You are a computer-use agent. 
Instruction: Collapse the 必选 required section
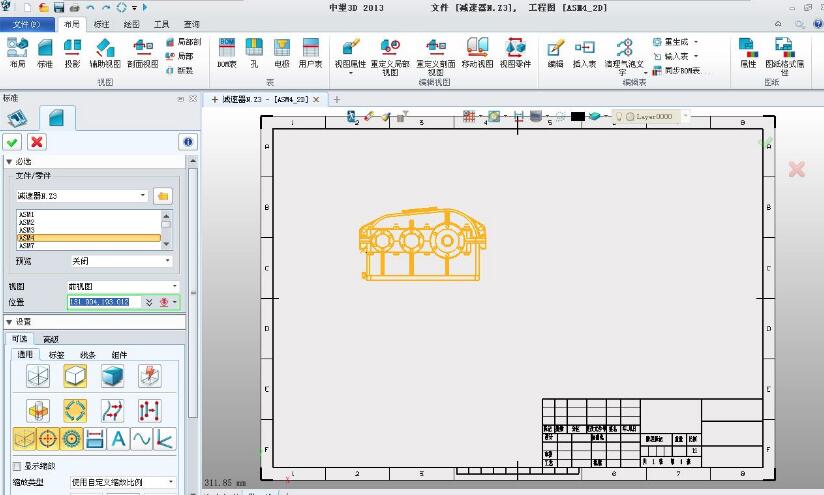click(9, 161)
